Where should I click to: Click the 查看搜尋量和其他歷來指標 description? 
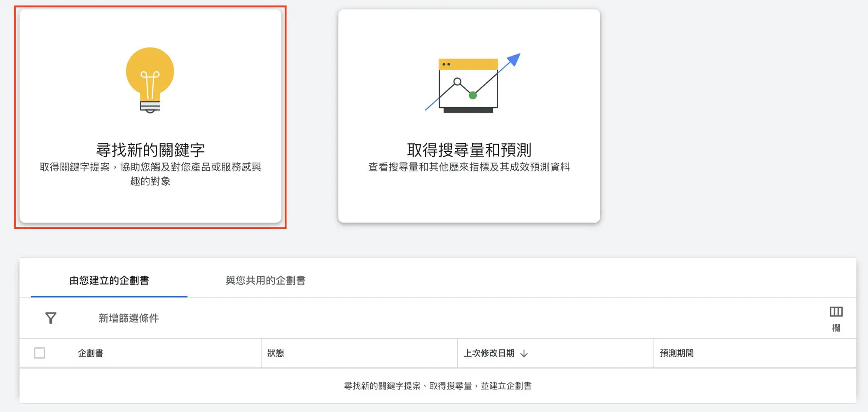[x=469, y=167]
